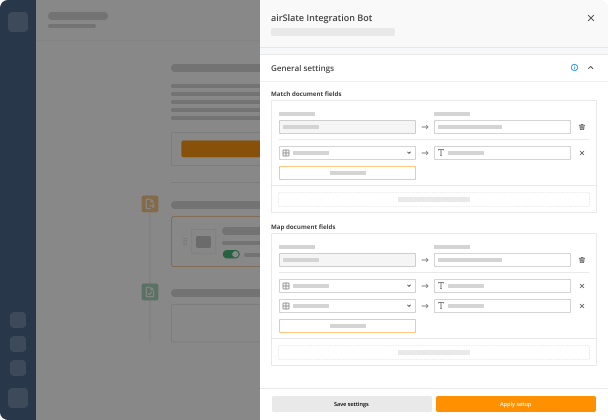This screenshot has height=420, width=608.
Task: Click orange-outlined add button in Map document fields
Action: (x=347, y=326)
